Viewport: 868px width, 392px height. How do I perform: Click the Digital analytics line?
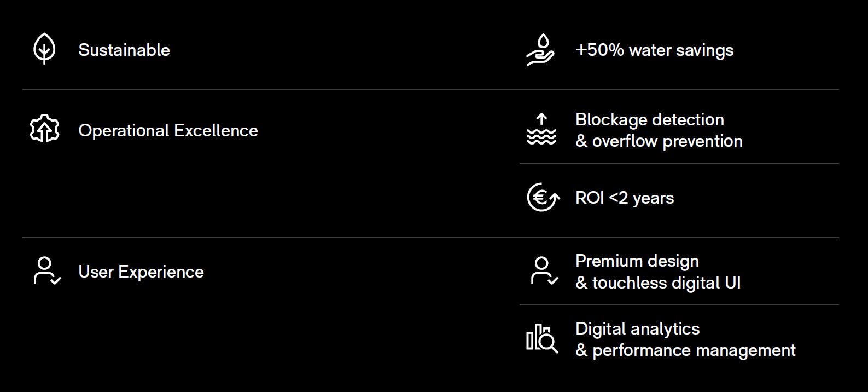click(x=638, y=328)
